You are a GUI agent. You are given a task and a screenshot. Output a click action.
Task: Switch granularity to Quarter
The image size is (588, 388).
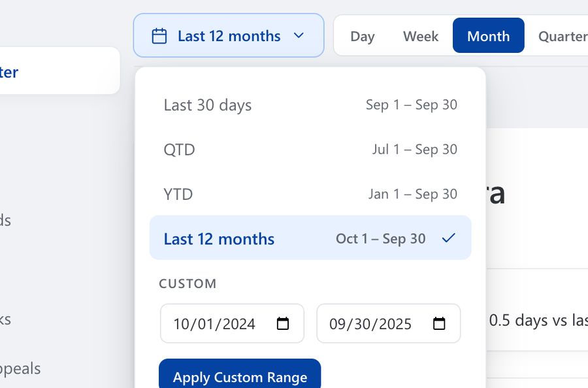(563, 36)
